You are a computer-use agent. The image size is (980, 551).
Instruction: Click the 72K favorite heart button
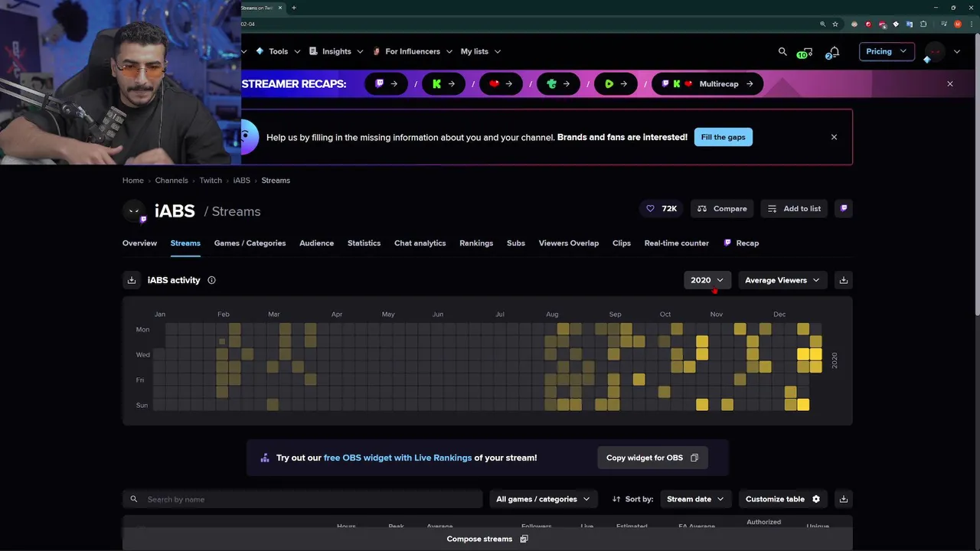pos(661,208)
